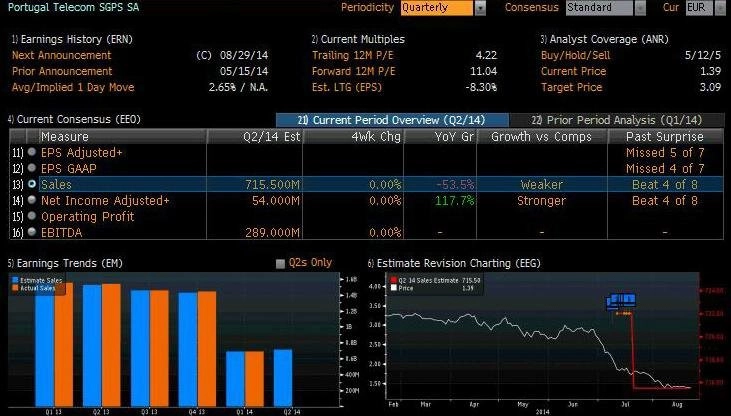Open Earnings History (ERN) section
Image resolution: width=731 pixels, height=416 pixels.
click(72, 40)
